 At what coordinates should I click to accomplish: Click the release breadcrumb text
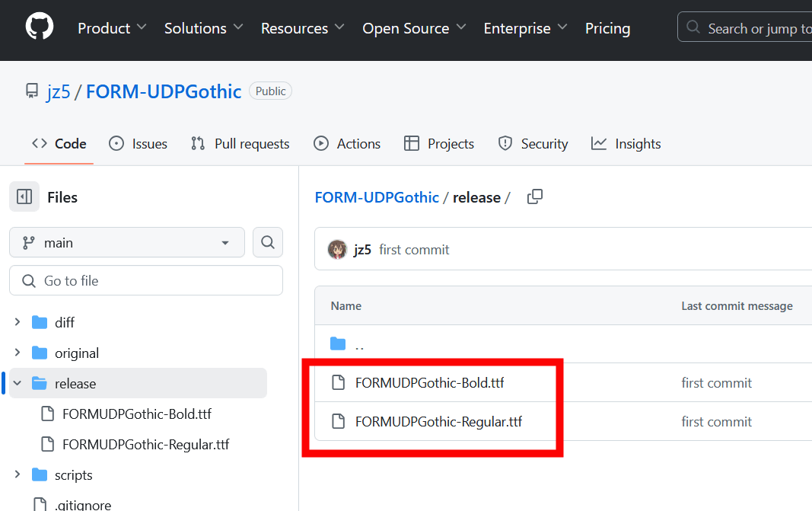(476, 197)
